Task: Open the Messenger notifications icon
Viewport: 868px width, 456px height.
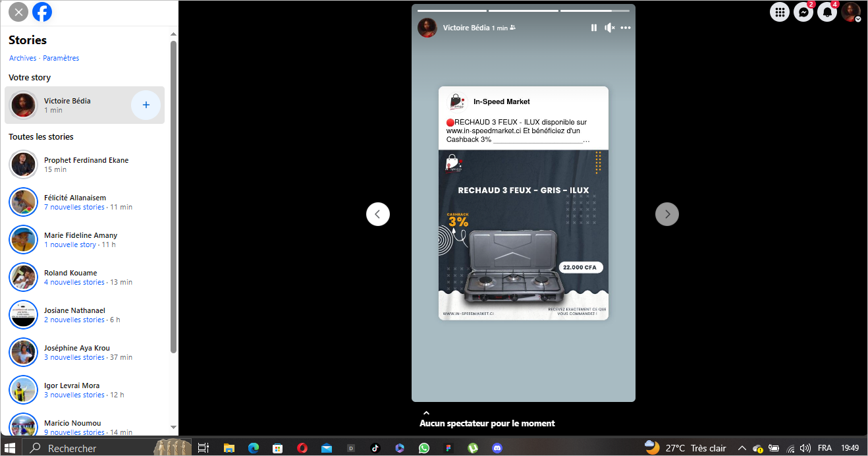Action: (x=803, y=12)
